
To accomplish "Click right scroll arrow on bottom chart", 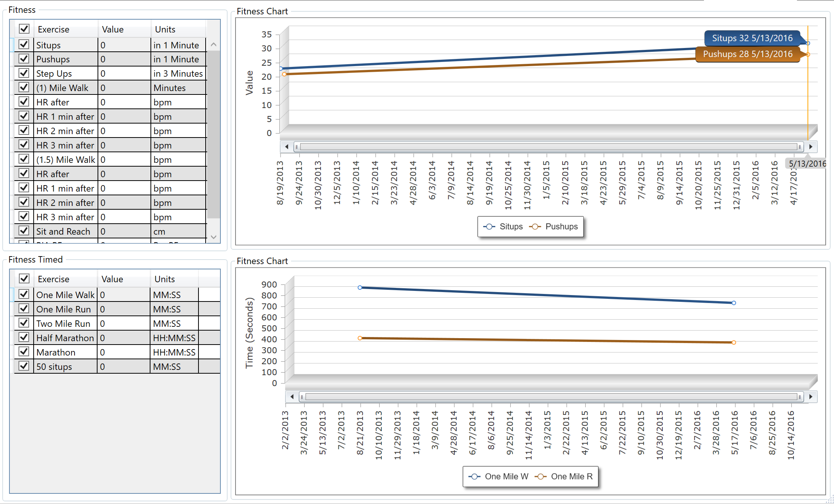I will coord(811,396).
